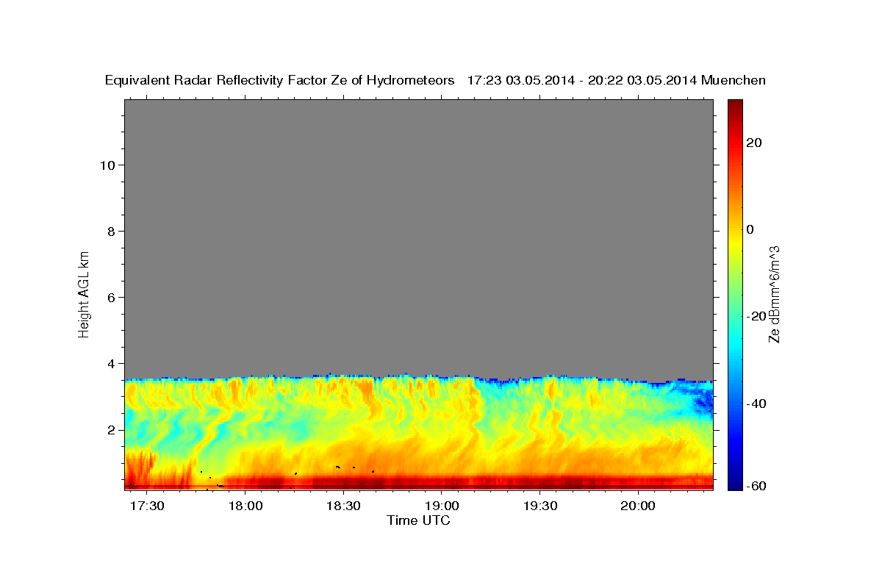
Task: Click the x-axis label 'Time UTC'
Action: tap(418, 521)
